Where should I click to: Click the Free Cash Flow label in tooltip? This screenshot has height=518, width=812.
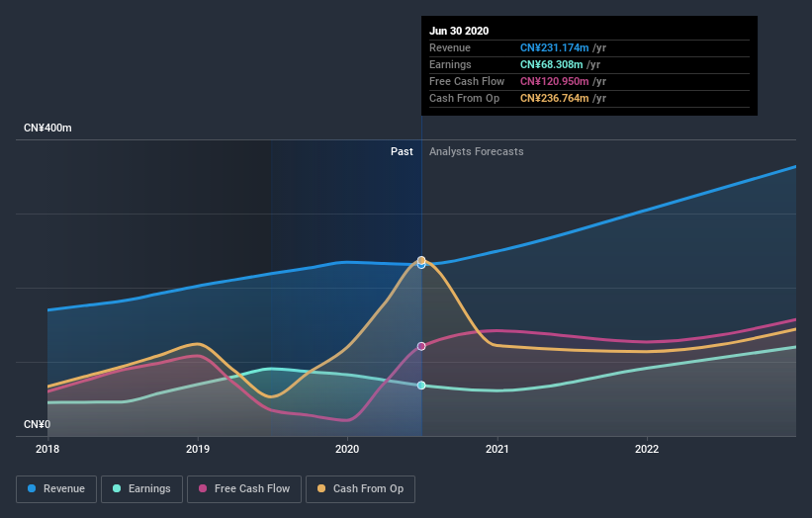point(467,81)
